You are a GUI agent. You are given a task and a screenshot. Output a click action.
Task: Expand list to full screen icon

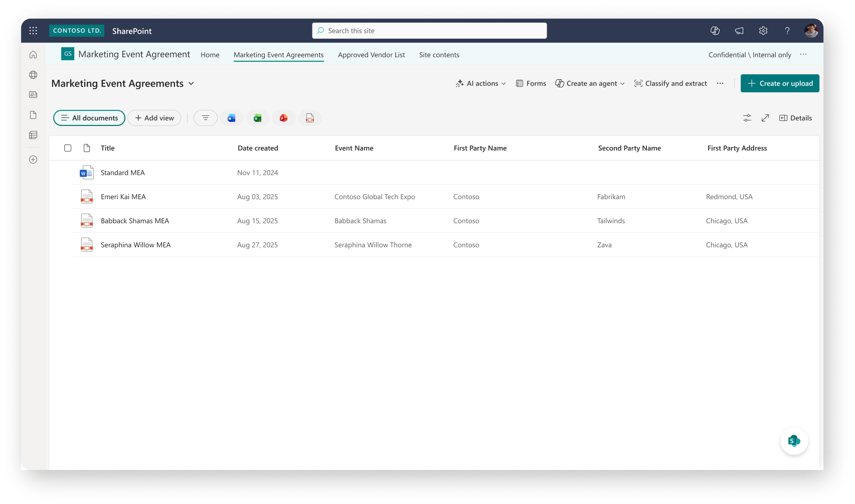765,118
